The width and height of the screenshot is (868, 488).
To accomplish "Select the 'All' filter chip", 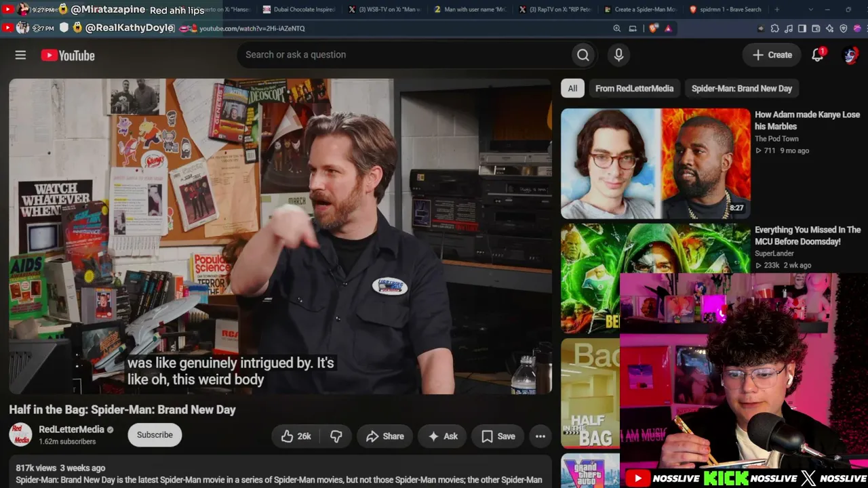I will (572, 88).
